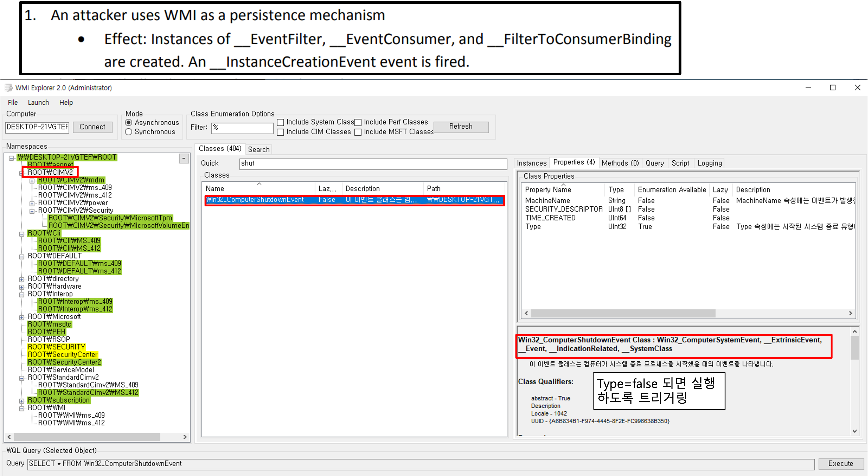Click the Class Properties horizontal scrollbar thumb
Image resolution: width=868 pixels, height=476 pixels.
pos(623,313)
